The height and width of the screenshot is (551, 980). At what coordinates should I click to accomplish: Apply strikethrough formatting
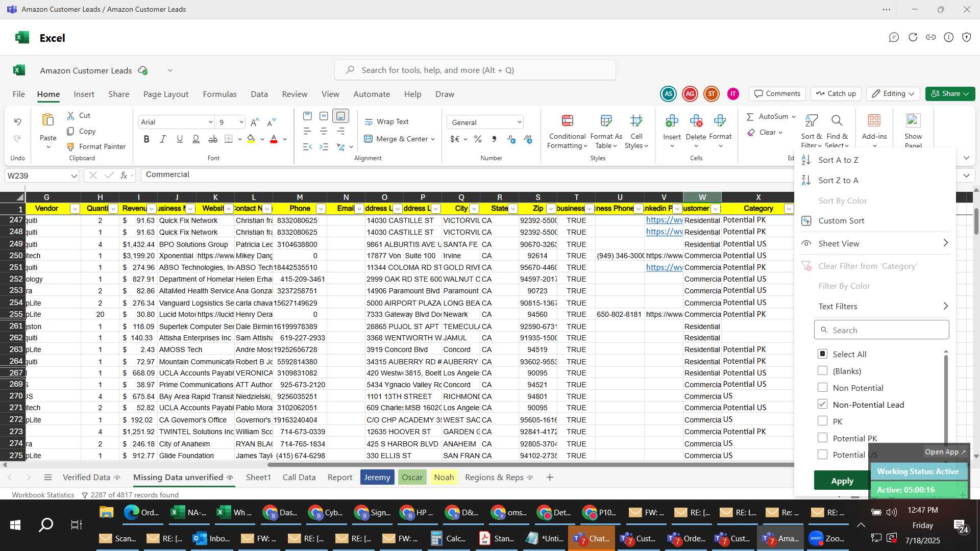tap(213, 139)
